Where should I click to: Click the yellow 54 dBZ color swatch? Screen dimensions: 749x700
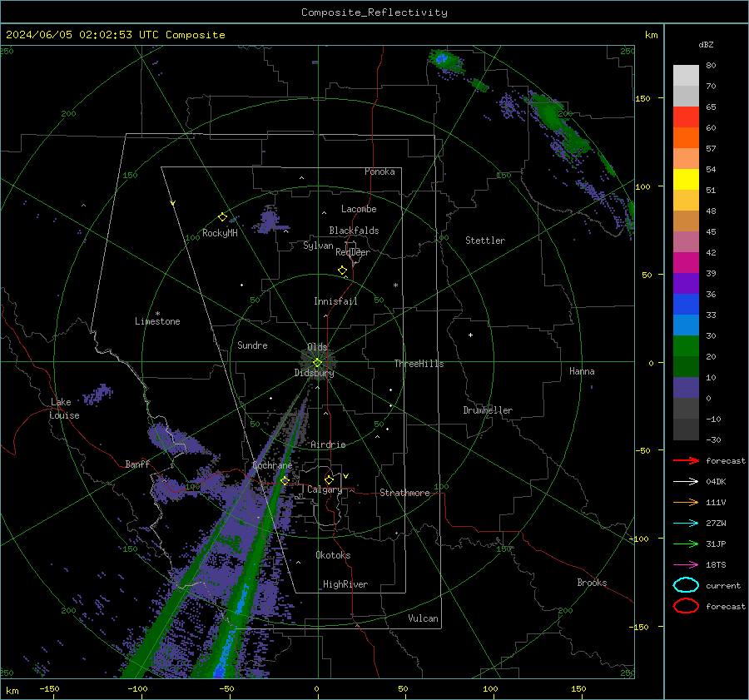[686, 179]
